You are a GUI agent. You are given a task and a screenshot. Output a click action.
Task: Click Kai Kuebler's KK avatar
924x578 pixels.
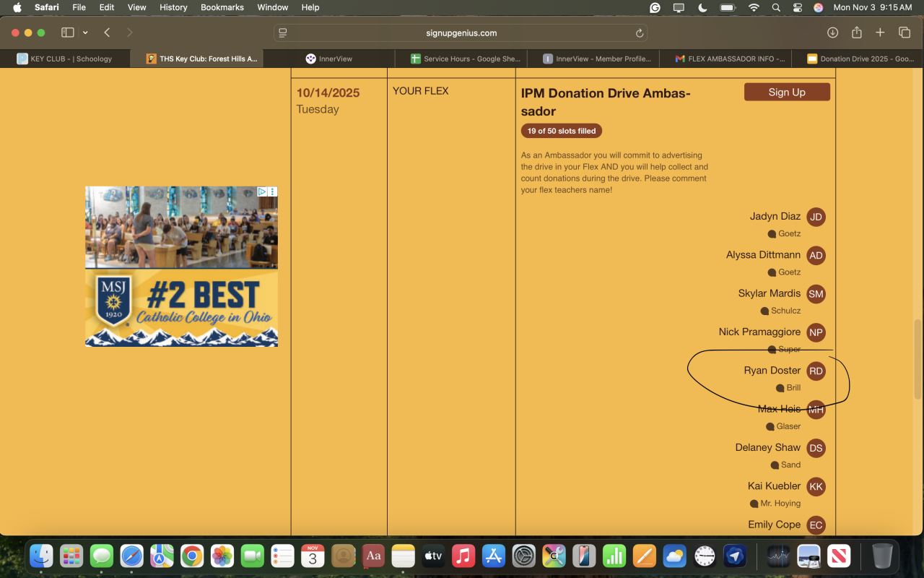[x=816, y=486]
